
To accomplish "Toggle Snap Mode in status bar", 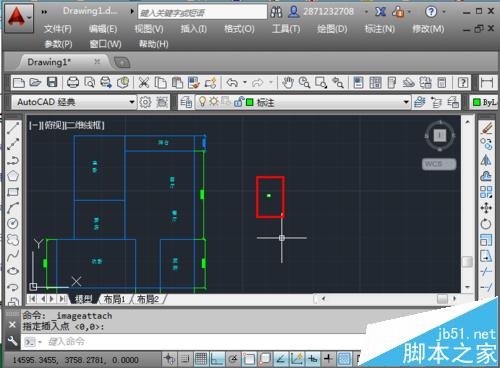I will pyautogui.click(x=185, y=359).
